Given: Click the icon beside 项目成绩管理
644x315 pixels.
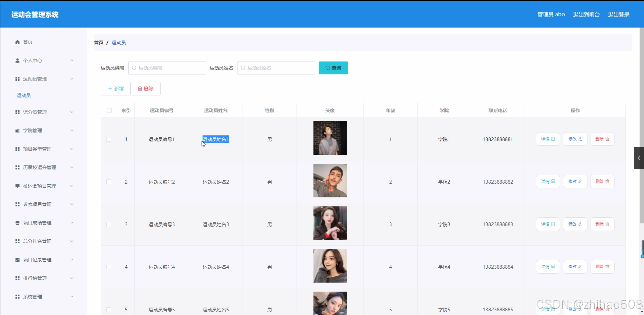Looking at the screenshot, I should click(x=17, y=223).
